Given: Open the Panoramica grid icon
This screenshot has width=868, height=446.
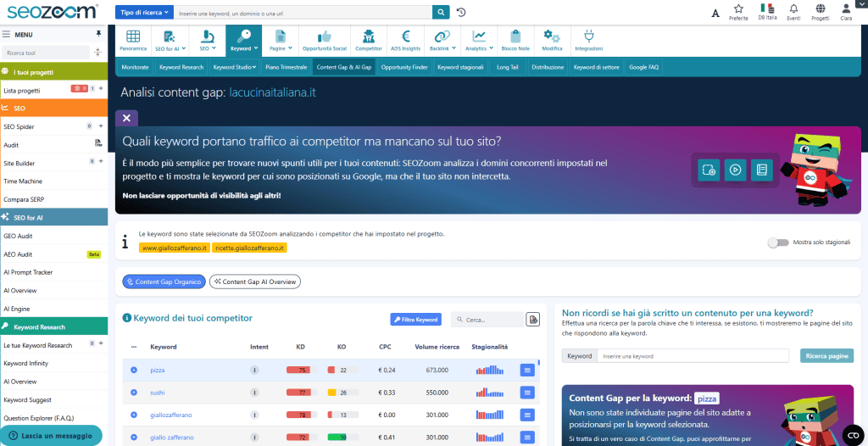Looking at the screenshot, I should [x=133, y=41].
